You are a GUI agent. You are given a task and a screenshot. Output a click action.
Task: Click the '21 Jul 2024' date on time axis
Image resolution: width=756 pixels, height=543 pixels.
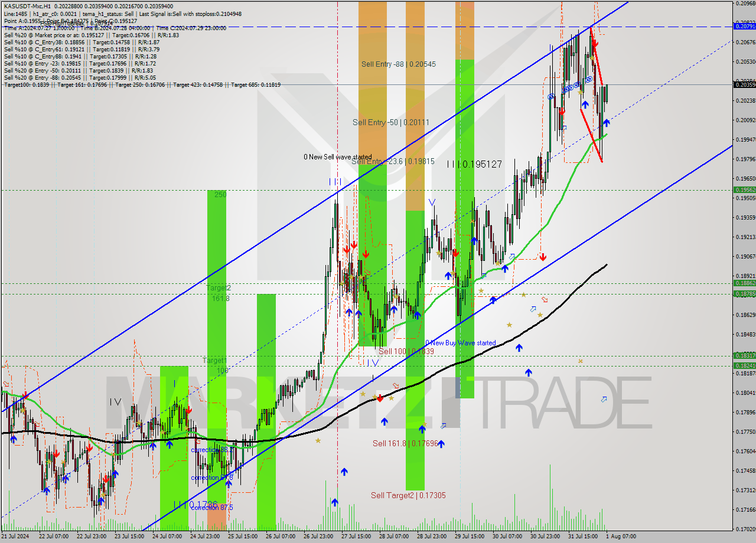tap(15, 537)
